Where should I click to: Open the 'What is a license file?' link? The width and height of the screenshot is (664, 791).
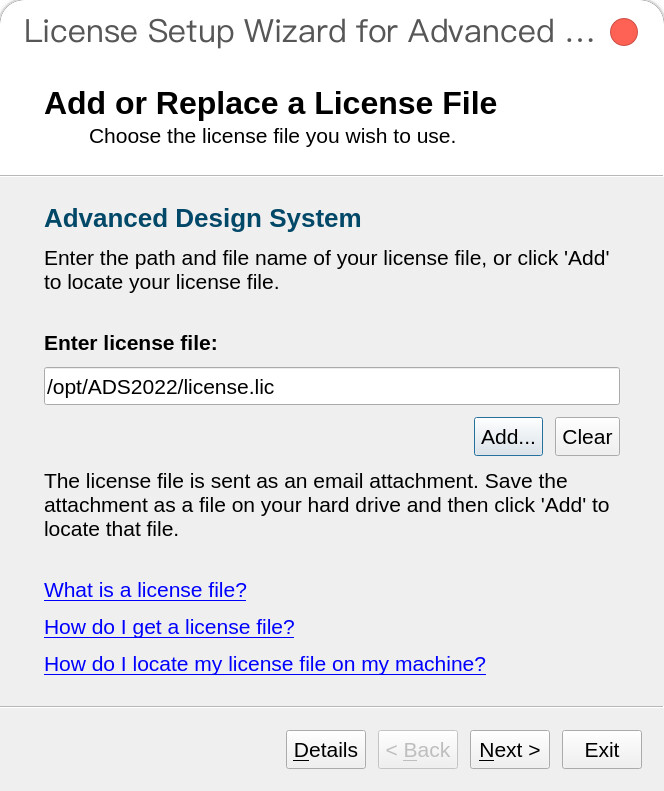(x=145, y=590)
